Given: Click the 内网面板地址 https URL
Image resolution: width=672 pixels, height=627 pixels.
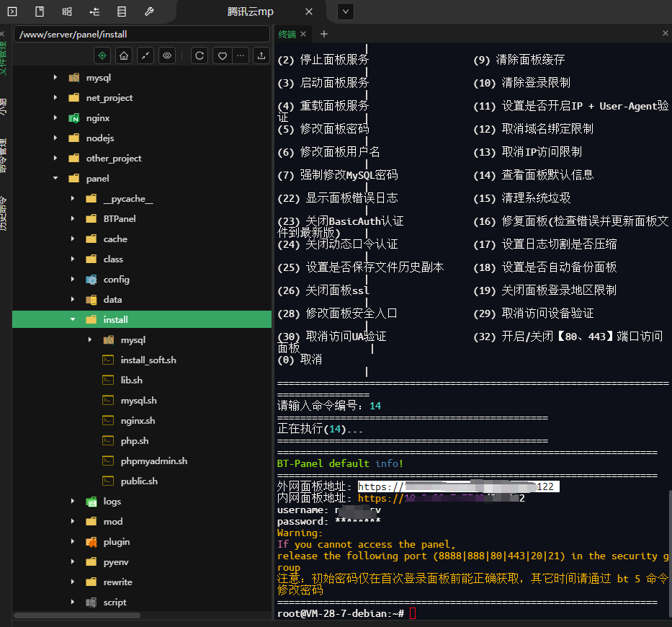Looking at the screenshot, I should click(442, 498).
